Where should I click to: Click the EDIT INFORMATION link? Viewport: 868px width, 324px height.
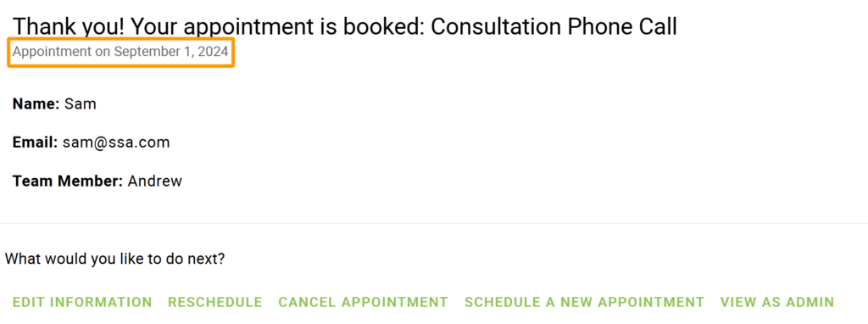click(82, 303)
